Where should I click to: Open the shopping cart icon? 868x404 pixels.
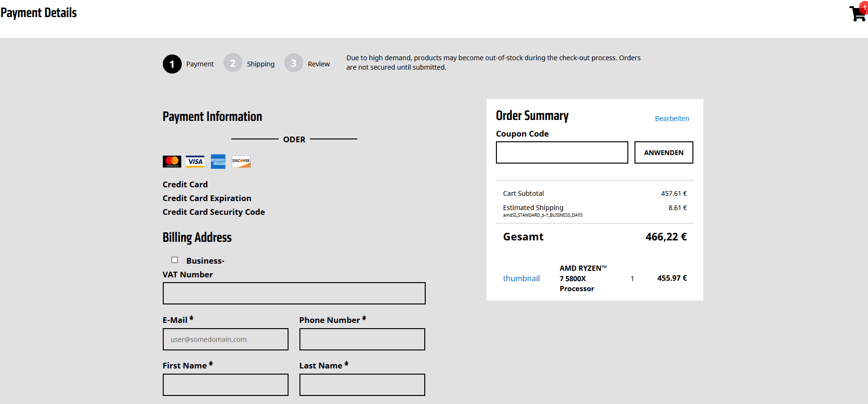pyautogui.click(x=857, y=13)
